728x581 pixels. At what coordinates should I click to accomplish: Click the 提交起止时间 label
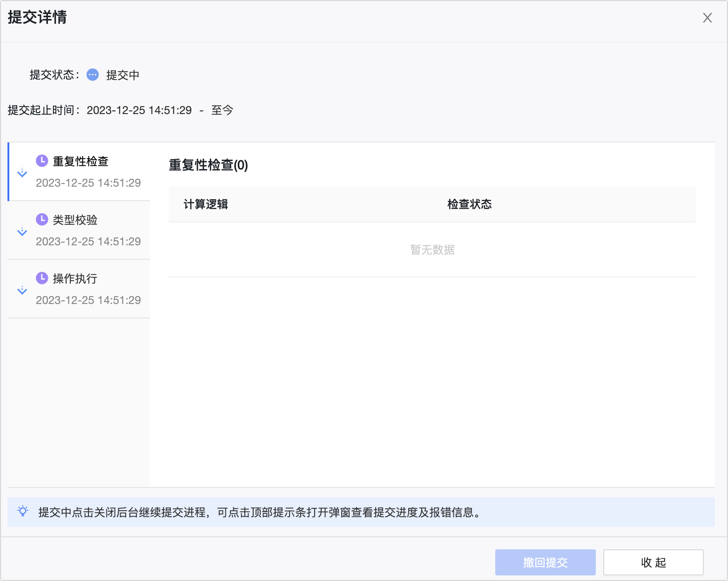(x=43, y=110)
